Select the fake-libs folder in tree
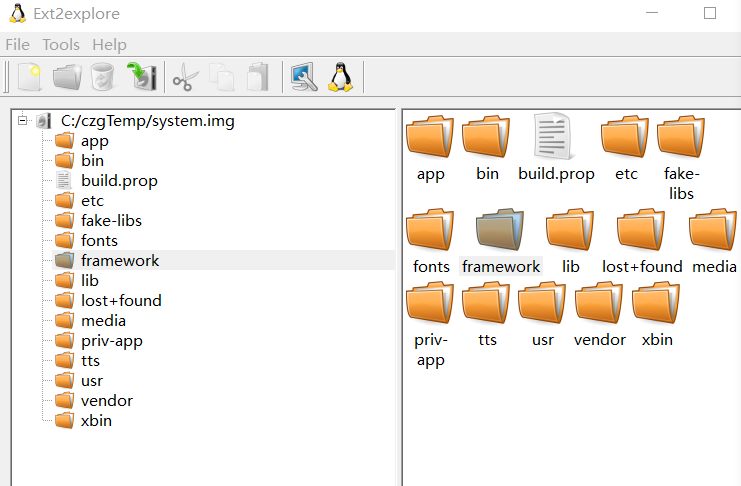Image resolution: width=741 pixels, height=486 pixels. (x=111, y=221)
